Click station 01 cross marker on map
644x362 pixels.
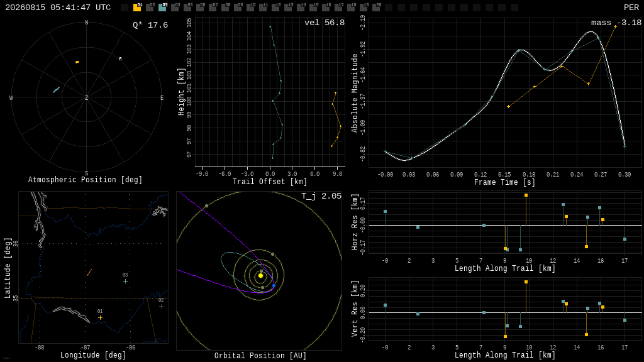tap(100, 317)
